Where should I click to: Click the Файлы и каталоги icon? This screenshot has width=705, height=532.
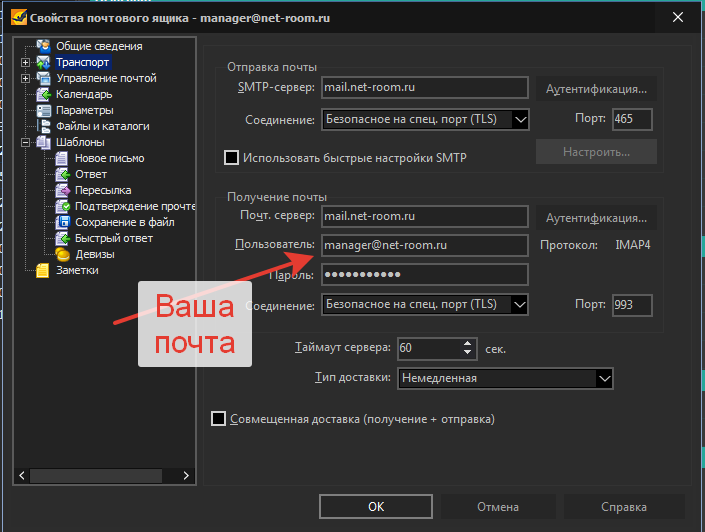pyautogui.click(x=44, y=126)
